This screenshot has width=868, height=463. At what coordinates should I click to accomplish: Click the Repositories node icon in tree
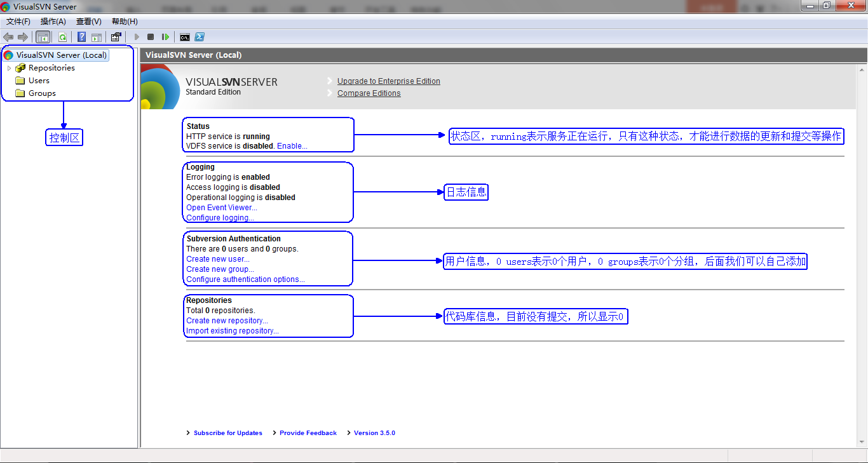click(20, 68)
